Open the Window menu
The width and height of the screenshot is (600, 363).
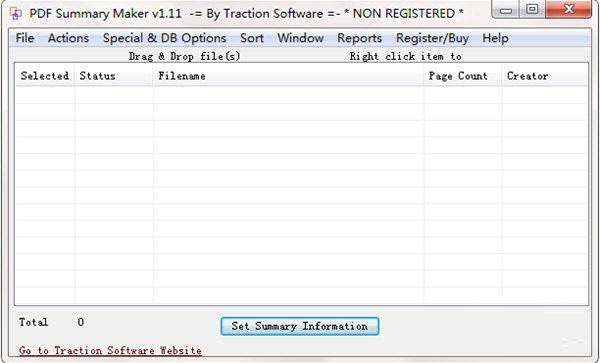tap(300, 38)
